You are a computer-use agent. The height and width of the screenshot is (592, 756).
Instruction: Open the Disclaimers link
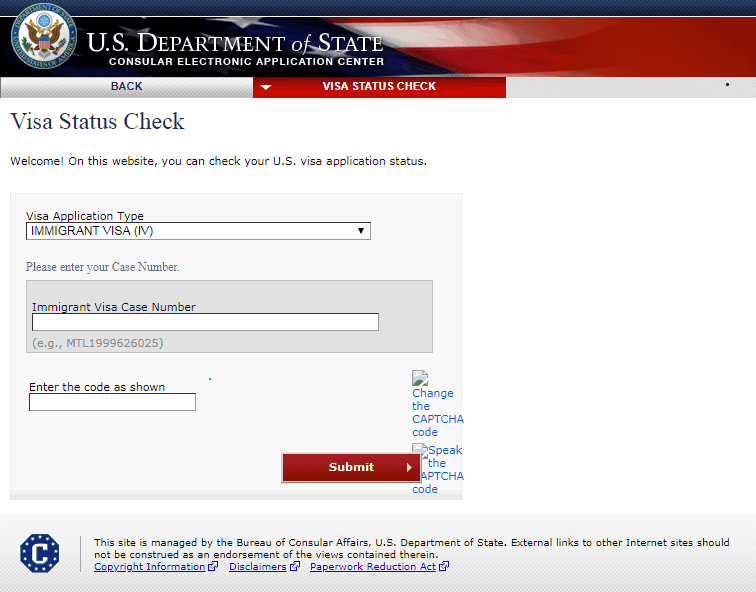coord(258,567)
